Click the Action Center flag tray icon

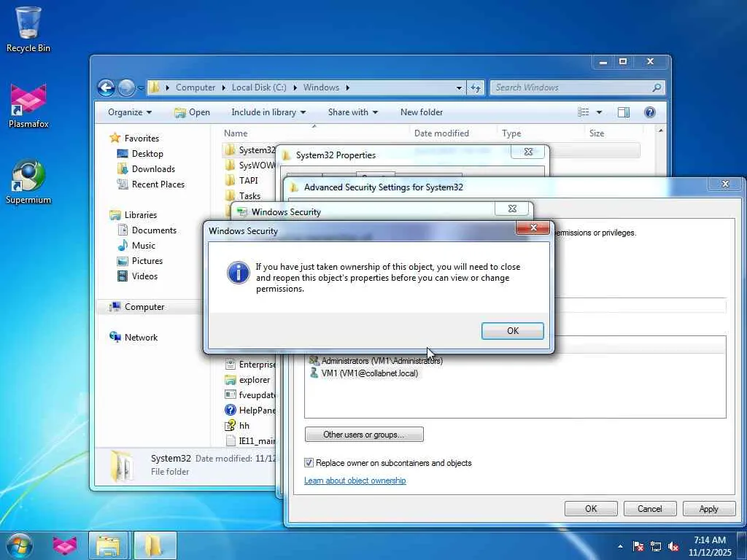click(638, 546)
